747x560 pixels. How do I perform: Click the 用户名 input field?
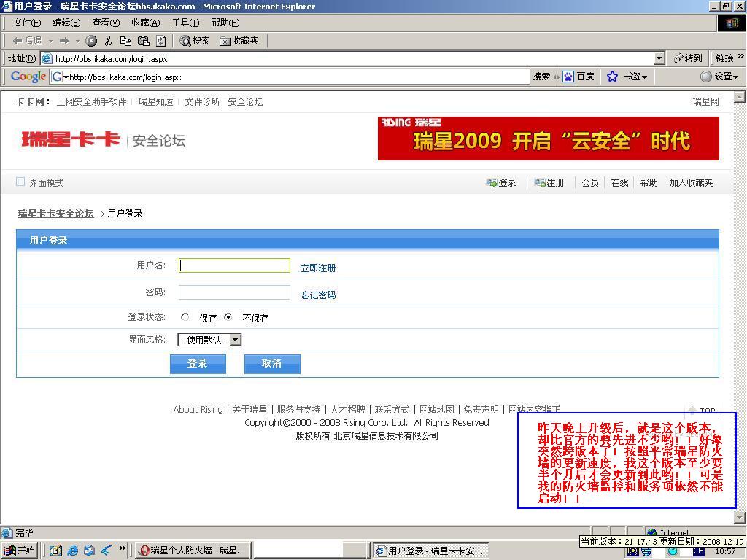[234, 265]
